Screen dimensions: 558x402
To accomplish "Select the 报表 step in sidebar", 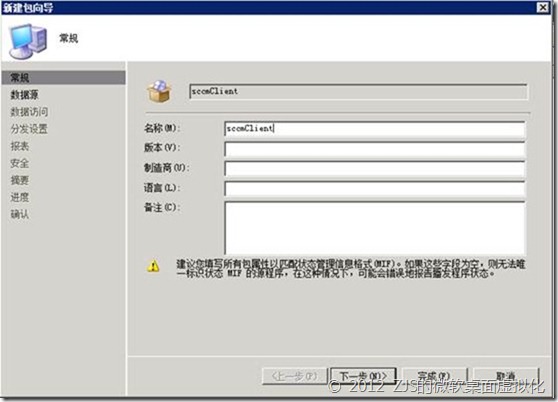I will (x=20, y=146).
